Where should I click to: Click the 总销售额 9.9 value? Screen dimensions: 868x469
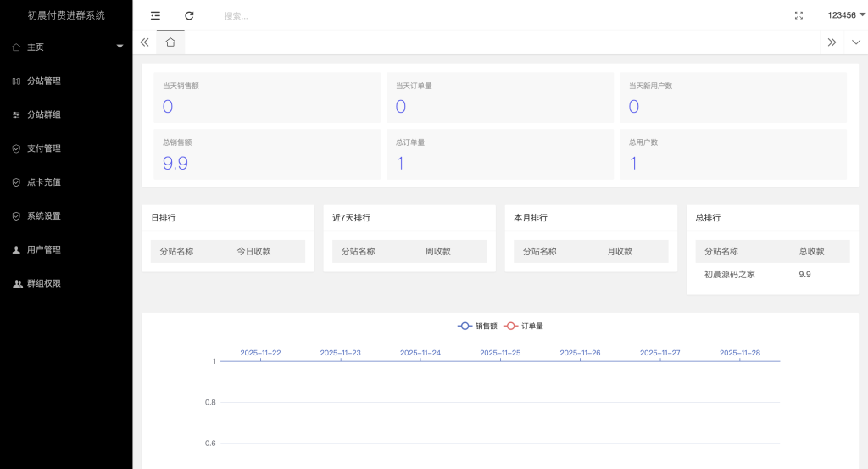(175, 164)
